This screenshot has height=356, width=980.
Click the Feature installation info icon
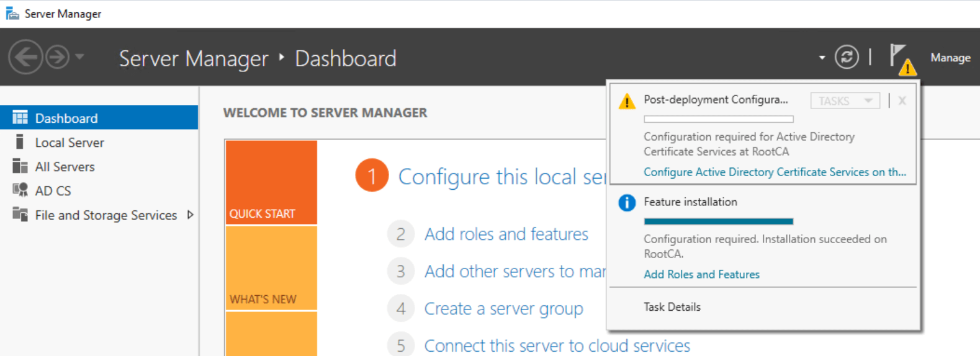coord(627,203)
